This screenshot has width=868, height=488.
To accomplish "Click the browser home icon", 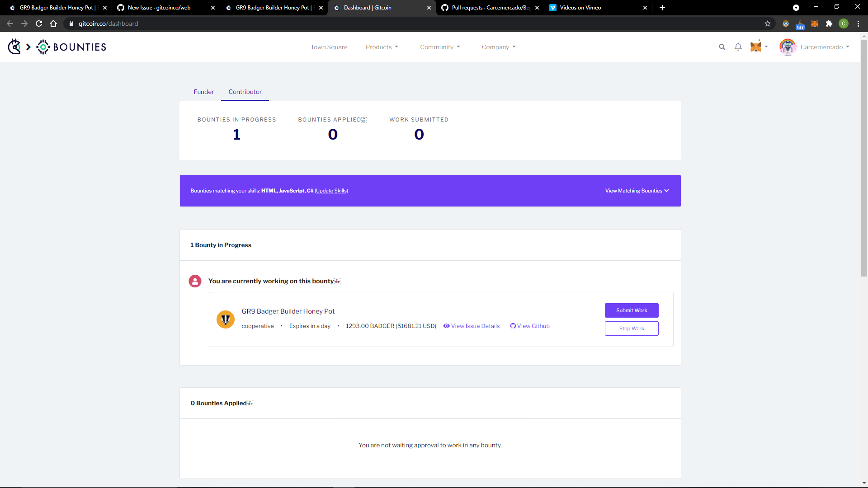I will (53, 23).
